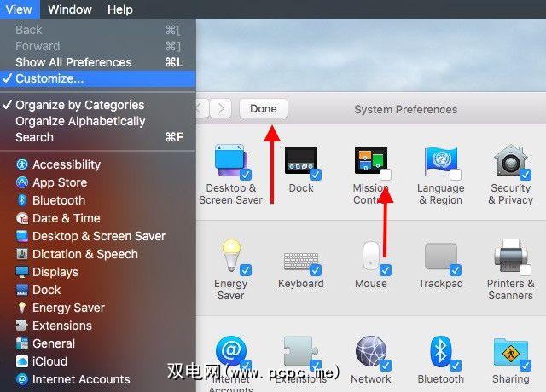Select Desktop & Screen Saver menu entry
Image resolution: width=546 pixels, height=392 pixels.
(98, 236)
